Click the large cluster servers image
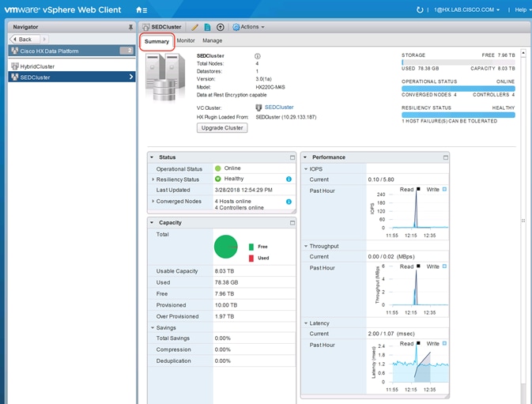 click(165, 77)
